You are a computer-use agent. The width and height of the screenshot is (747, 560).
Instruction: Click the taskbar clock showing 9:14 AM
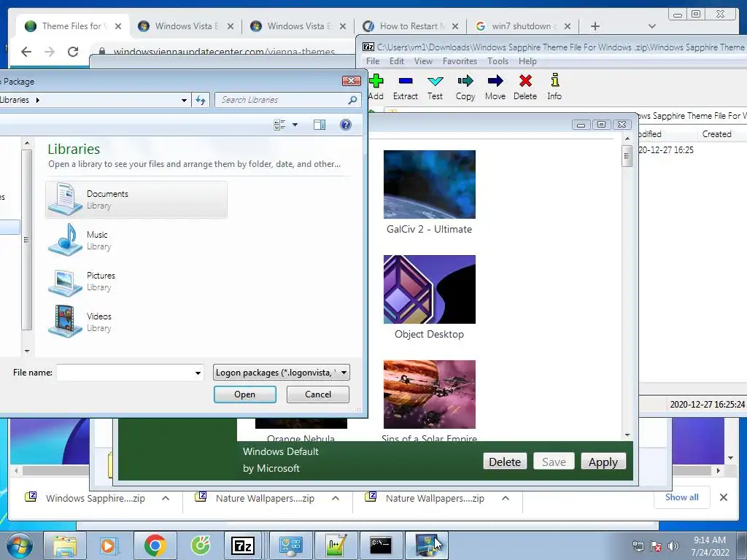(x=710, y=546)
